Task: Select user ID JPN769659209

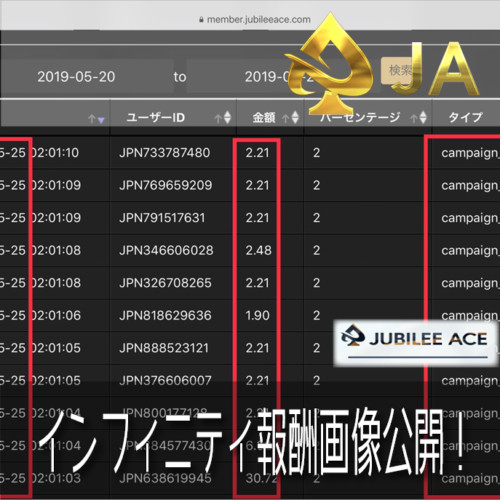Action: coord(166,185)
